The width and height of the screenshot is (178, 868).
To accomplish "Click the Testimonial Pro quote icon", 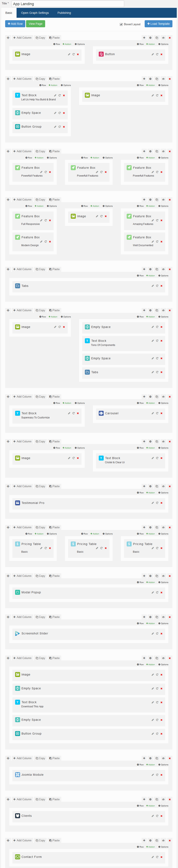I will (18, 503).
